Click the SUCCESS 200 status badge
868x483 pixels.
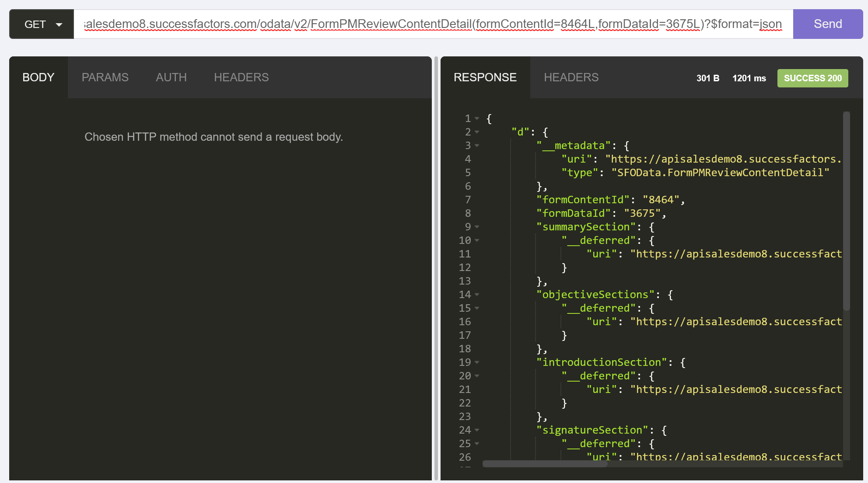tap(812, 78)
